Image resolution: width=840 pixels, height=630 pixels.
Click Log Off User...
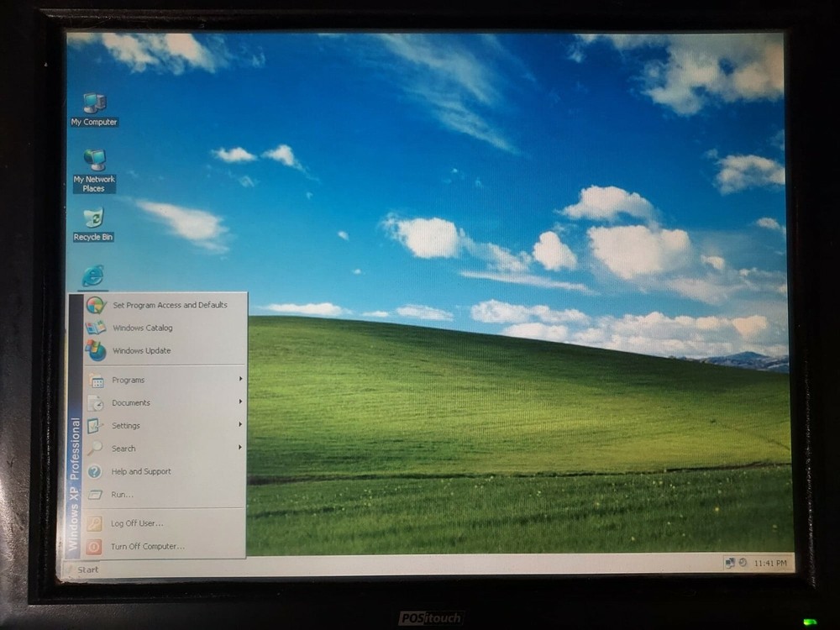[x=136, y=523]
